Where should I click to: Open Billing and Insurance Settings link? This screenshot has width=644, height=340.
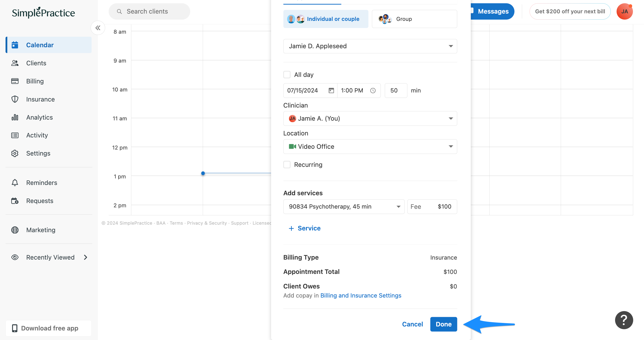(361, 295)
